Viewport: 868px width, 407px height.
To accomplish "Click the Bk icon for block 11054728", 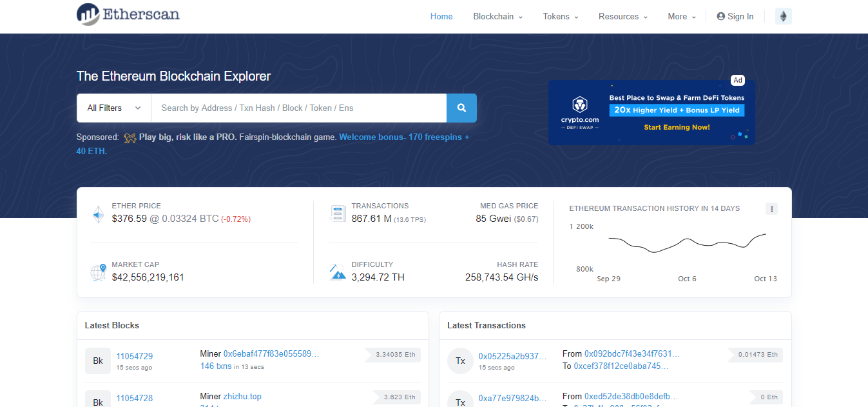I will point(98,399).
